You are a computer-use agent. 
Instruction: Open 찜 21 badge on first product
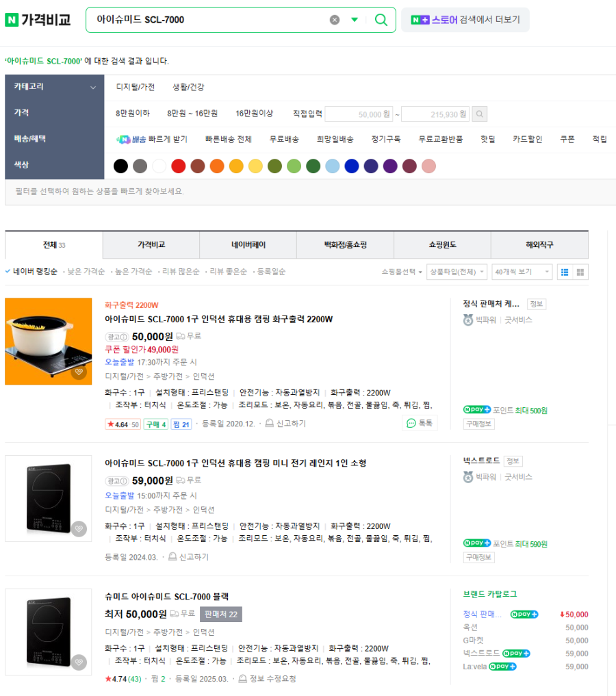181,424
